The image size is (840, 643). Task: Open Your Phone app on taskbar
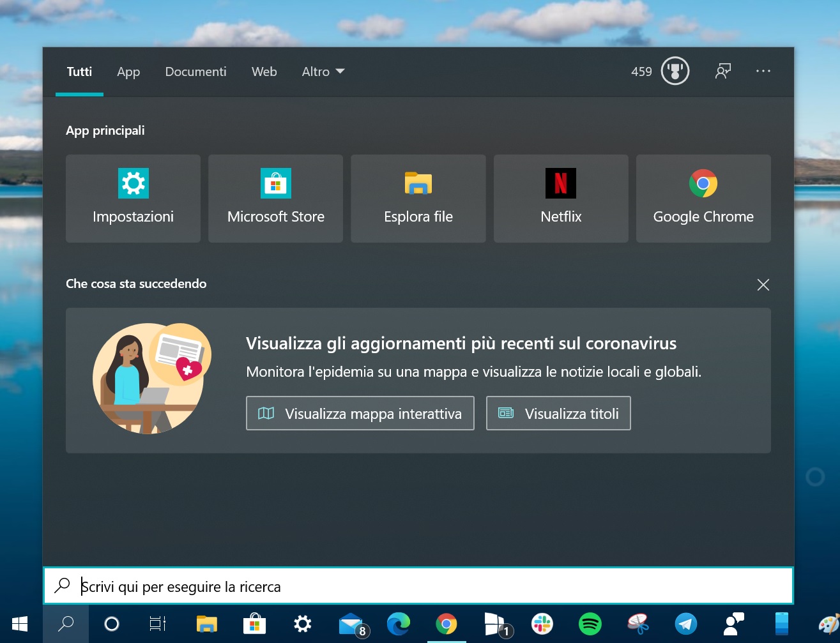point(782,624)
